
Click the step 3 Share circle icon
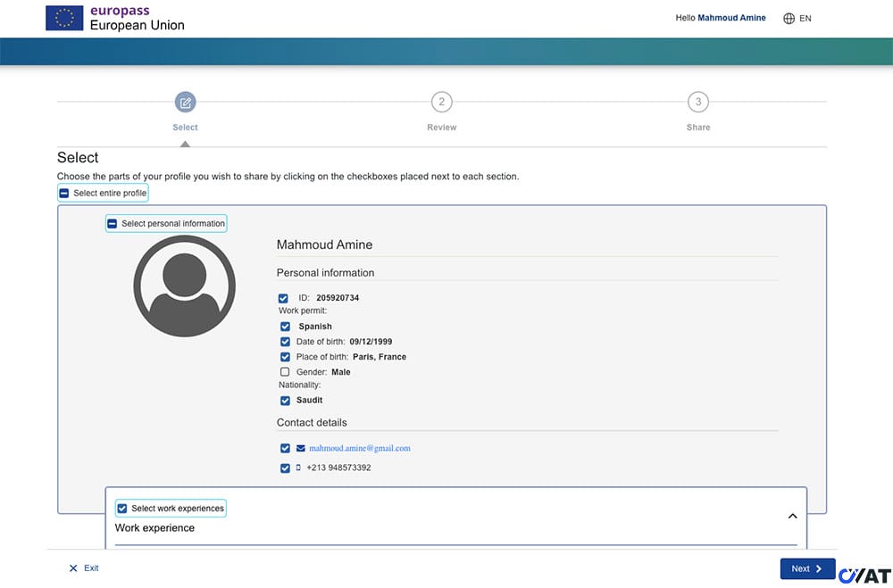click(698, 103)
